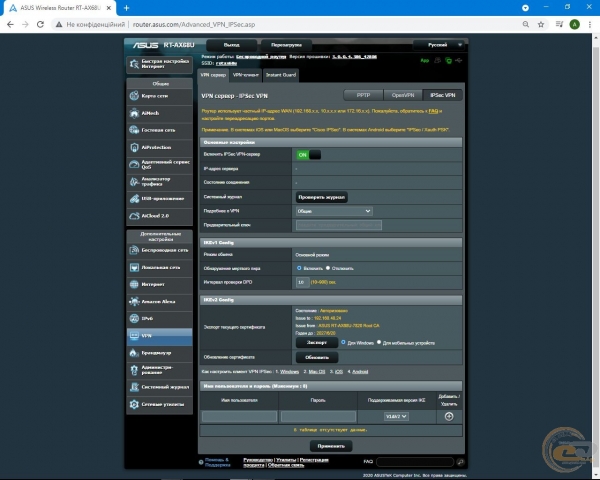This screenshot has height=480, width=600.
Task: Open the supported IKE version dropdown
Action: point(396,416)
